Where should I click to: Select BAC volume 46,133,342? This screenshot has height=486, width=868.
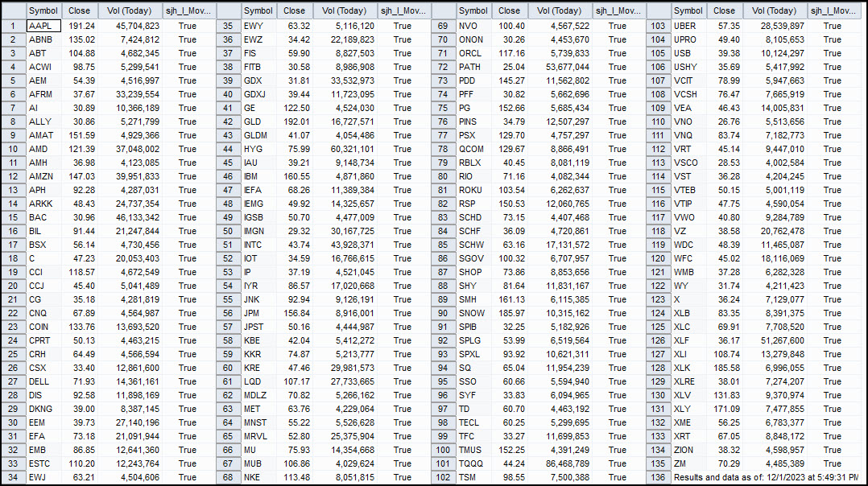[x=130, y=217]
